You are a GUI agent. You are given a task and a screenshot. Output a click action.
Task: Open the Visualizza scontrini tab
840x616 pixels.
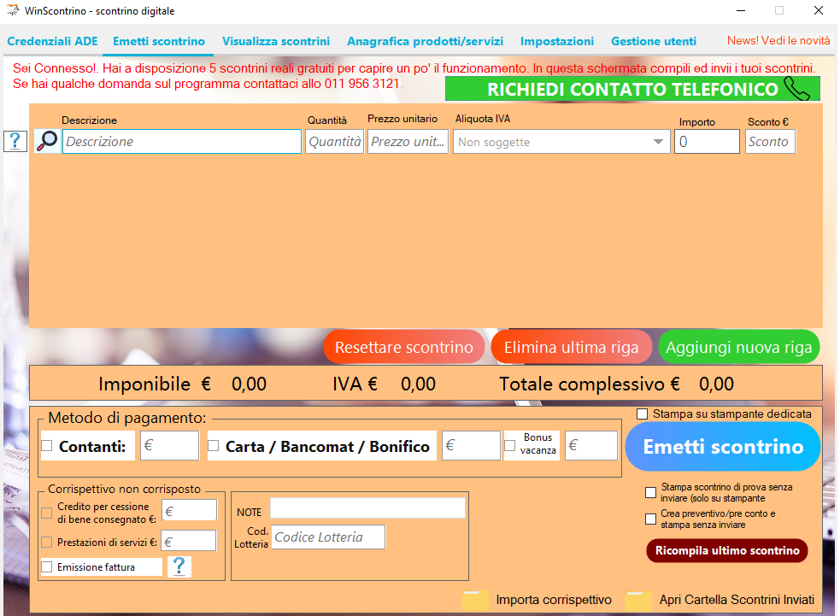(x=276, y=41)
